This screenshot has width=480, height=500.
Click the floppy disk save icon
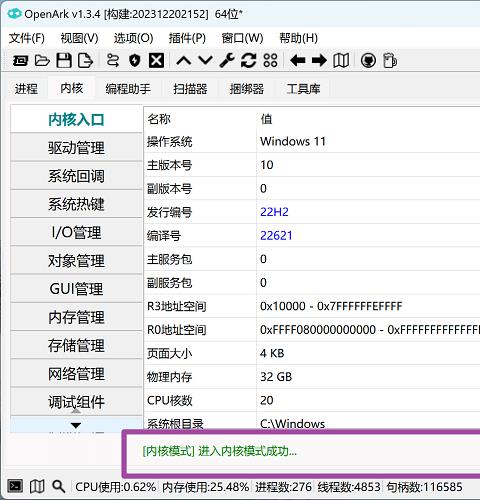(x=64, y=61)
